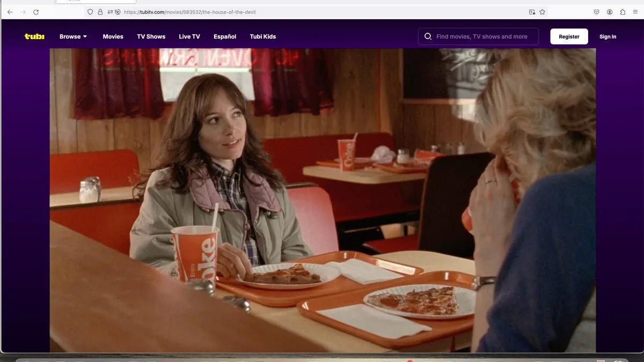This screenshot has height=362, width=644.
Task: Reload the page with the refresh icon
Action: 36,12
